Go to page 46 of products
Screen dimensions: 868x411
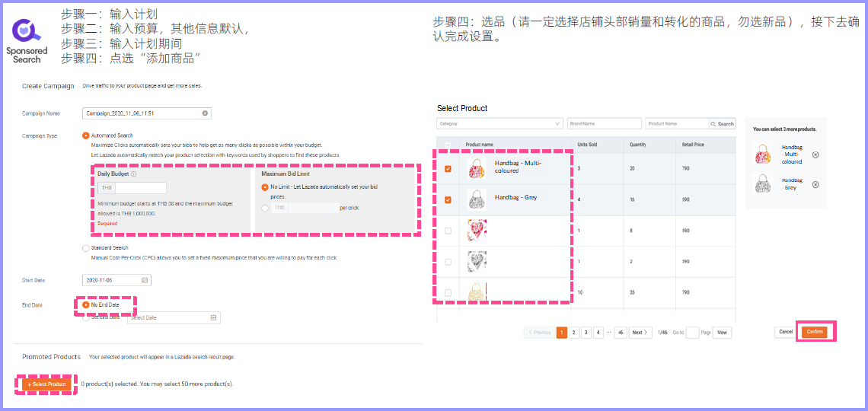tap(620, 333)
